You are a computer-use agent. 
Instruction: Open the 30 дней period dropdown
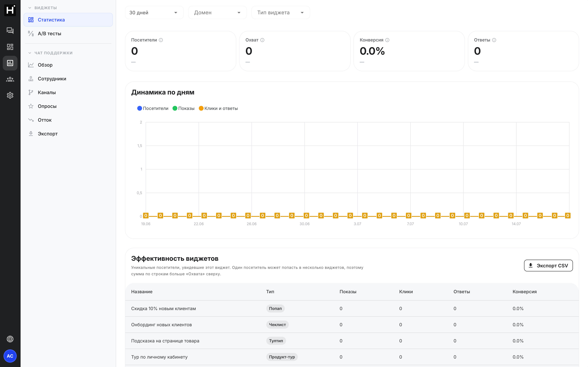[x=154, y=13]
